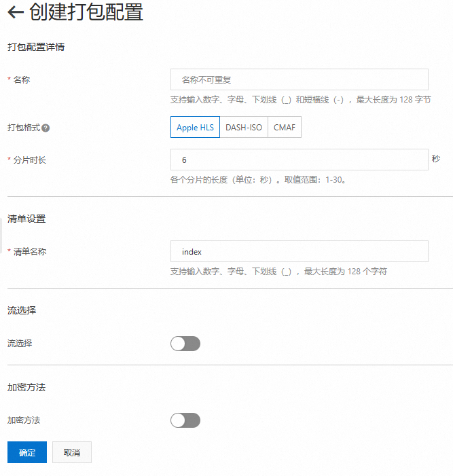The height and width of the screenshot is (476, 453).
Task: Focus the 清单名称 field showing index
Action: pos(300,251)
